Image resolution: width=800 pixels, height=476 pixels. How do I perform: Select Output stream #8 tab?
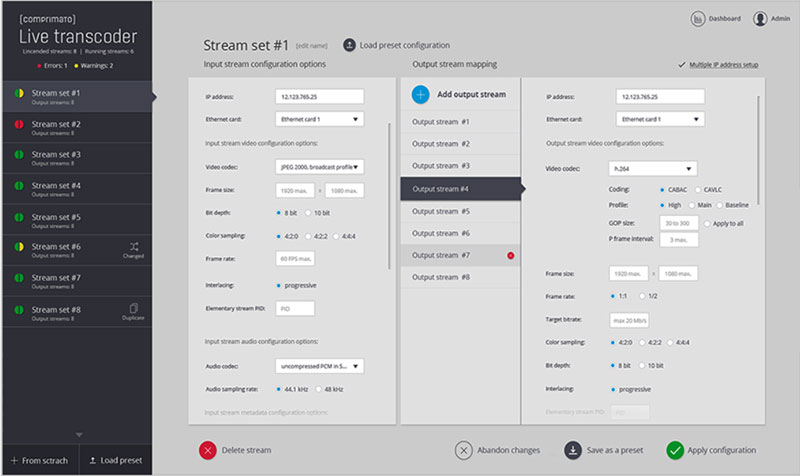click(460, 277)
